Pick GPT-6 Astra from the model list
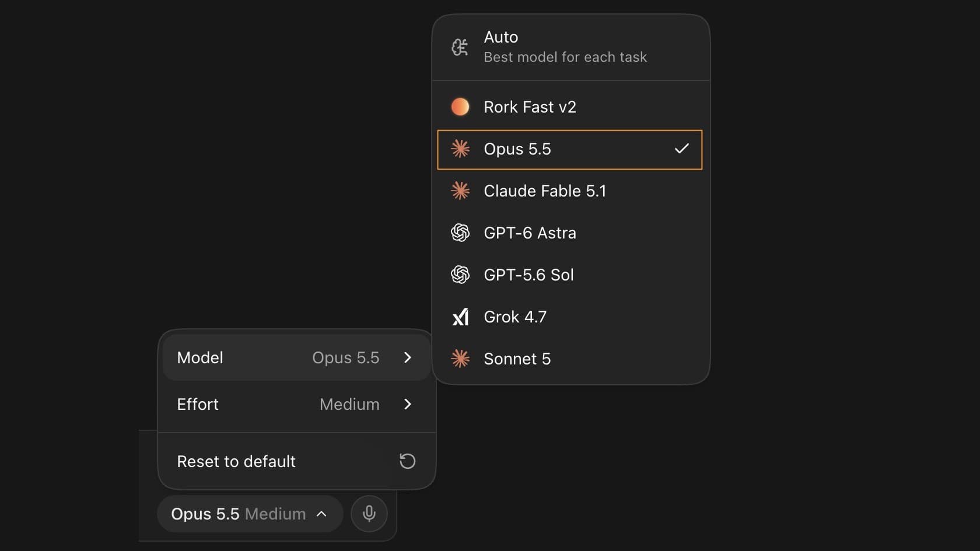 (x=570, y=233)
